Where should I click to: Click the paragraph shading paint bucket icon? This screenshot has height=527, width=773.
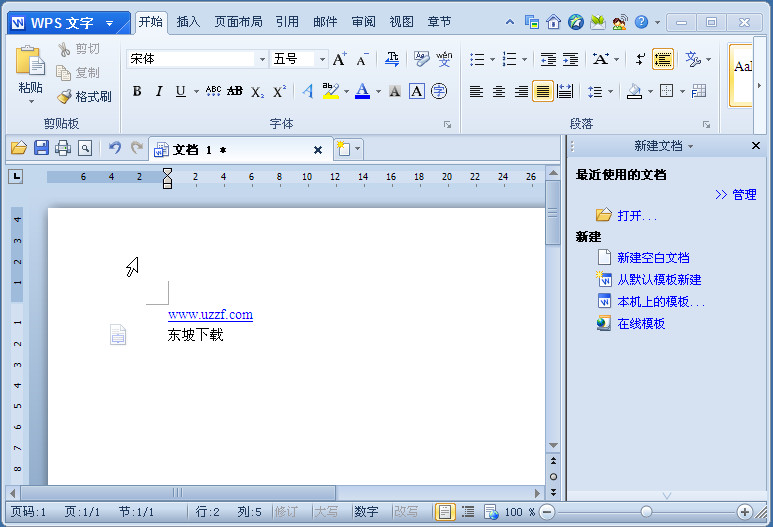coord(634,91)
